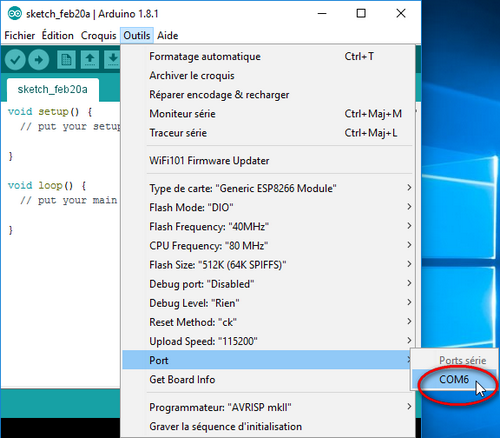This screenshot has width=500, height=438.
Task: Click Graver la séquence d'initialisation
Action: pos(268,427)
